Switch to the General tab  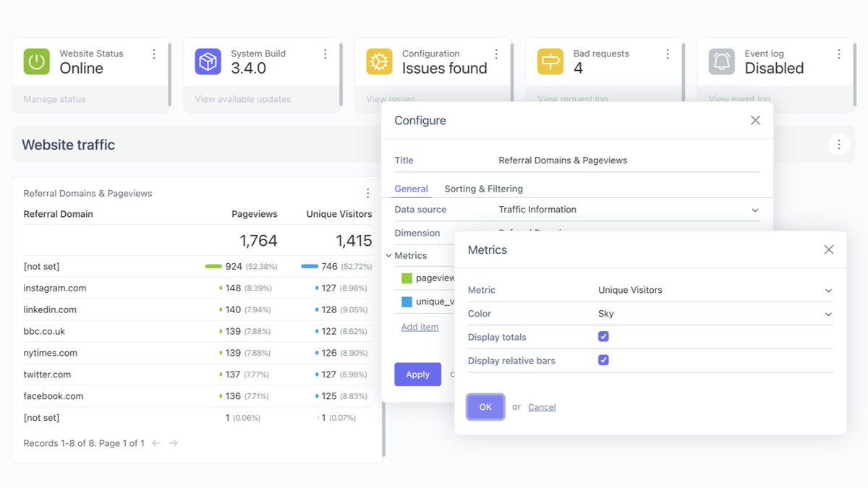tap(412, 189)
